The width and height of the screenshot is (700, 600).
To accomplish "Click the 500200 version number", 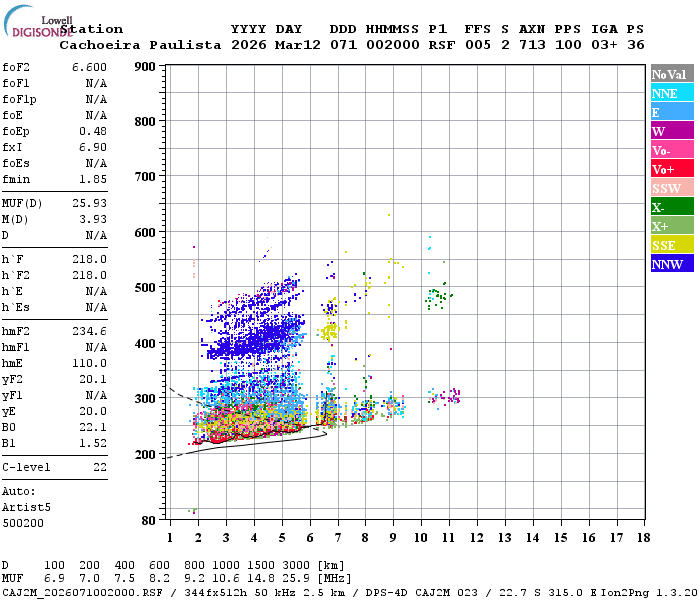I will coord(23,524).
